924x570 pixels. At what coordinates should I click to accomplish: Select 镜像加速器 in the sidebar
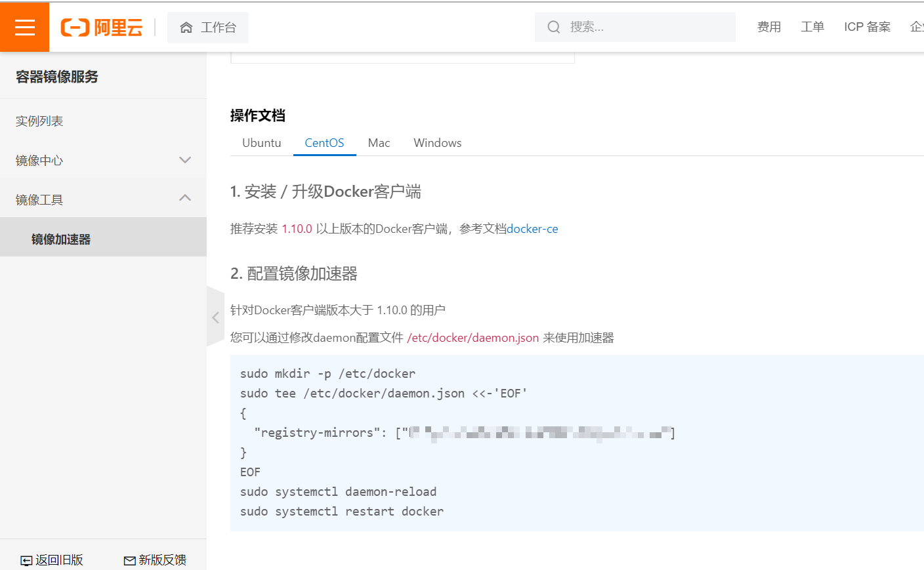103,239
